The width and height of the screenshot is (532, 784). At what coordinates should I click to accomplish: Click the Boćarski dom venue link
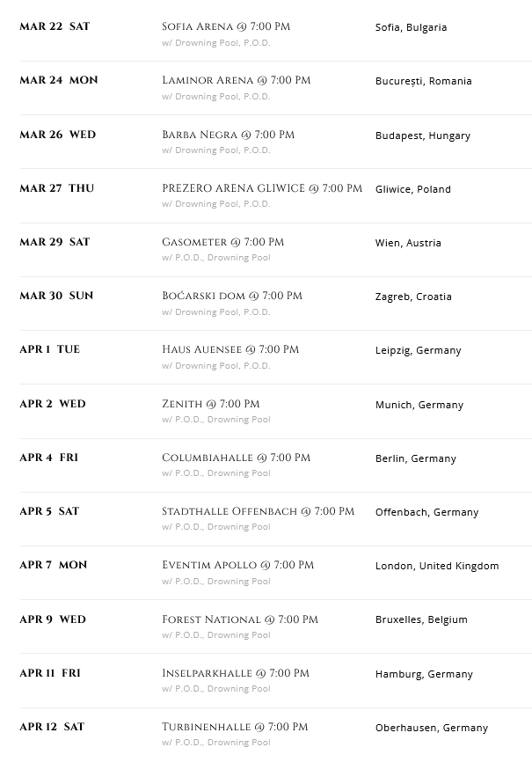coord(231,296)
